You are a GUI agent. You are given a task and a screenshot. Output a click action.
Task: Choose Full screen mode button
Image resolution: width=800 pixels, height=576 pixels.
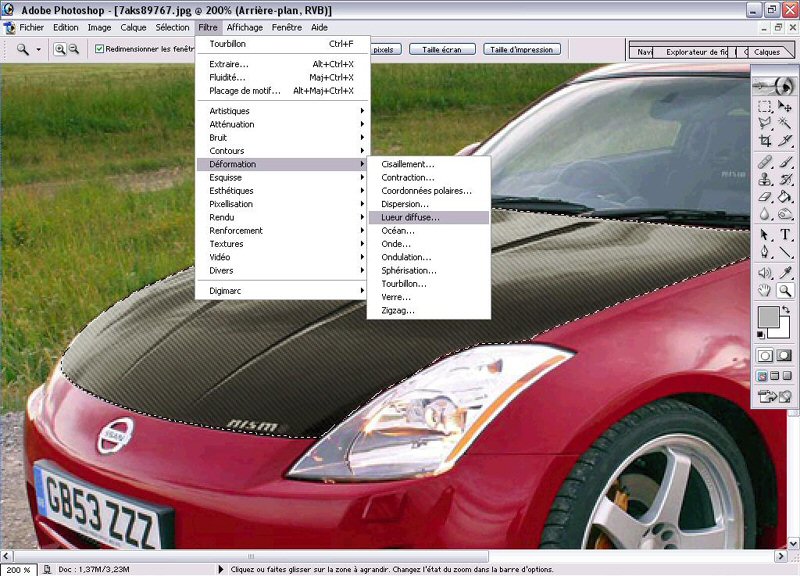coord(787,376)
